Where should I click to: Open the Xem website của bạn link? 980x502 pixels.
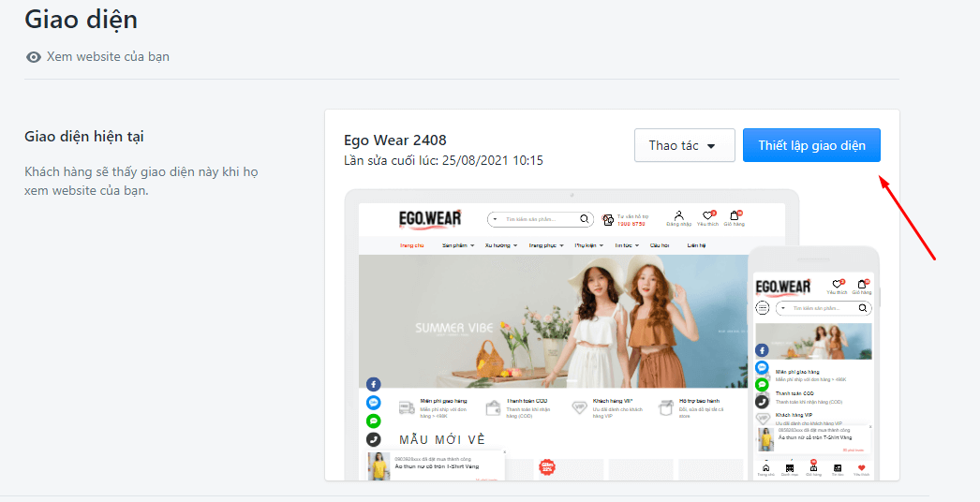(108, 57)
